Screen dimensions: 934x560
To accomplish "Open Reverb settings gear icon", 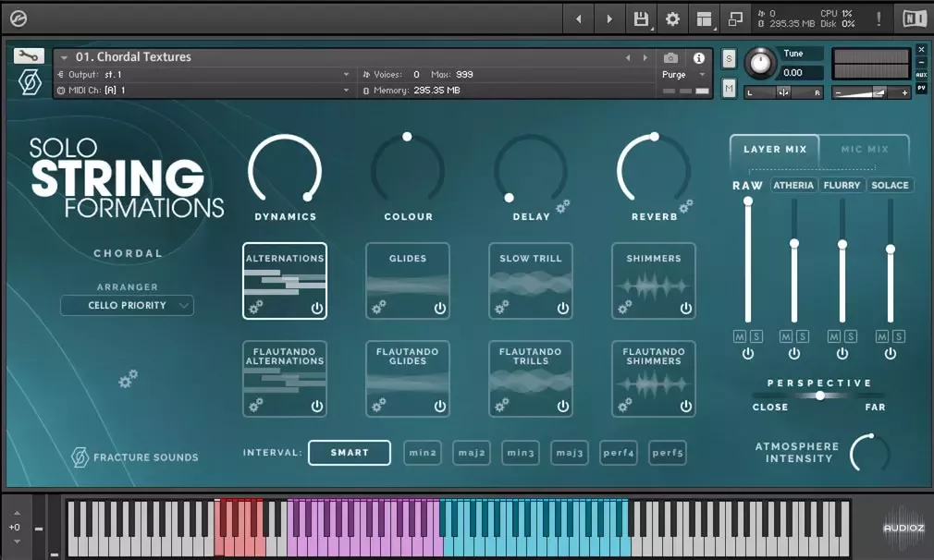I will pyautogui.click(x=685, y=206).
